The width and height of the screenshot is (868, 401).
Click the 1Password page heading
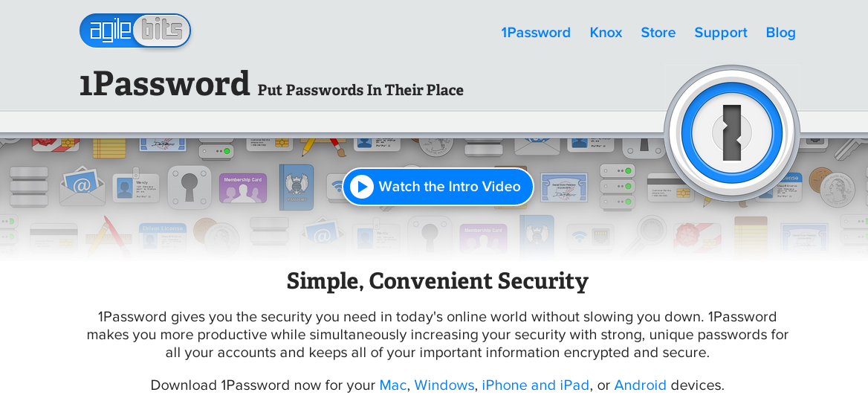164,83
